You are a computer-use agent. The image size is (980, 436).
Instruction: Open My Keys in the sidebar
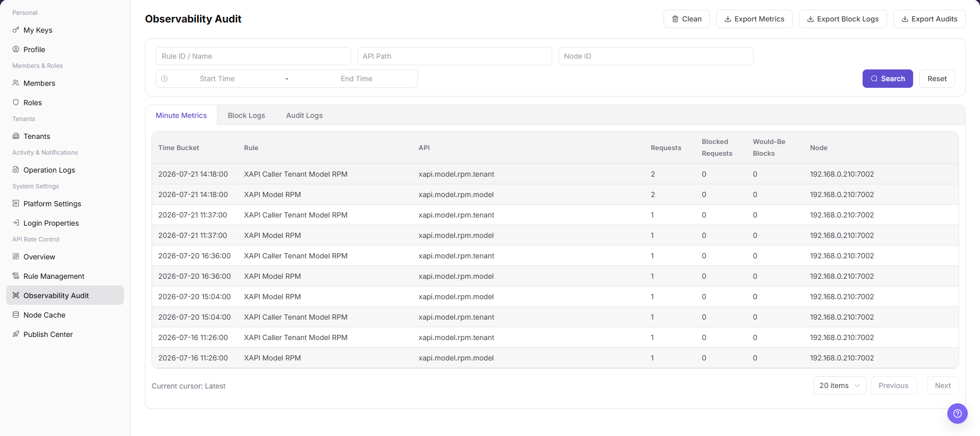point(65,30)
